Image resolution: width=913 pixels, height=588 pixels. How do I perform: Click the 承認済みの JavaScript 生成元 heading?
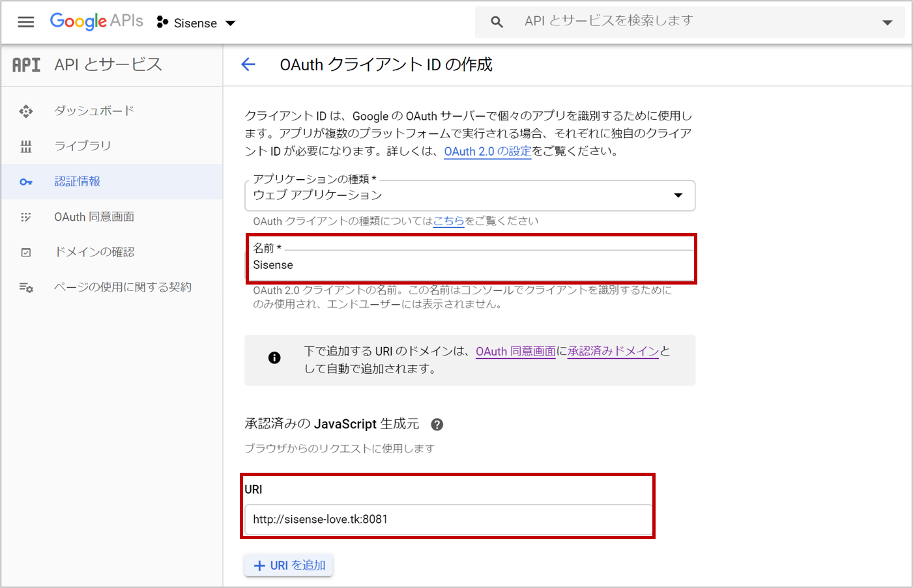click(x=332, y=424)
